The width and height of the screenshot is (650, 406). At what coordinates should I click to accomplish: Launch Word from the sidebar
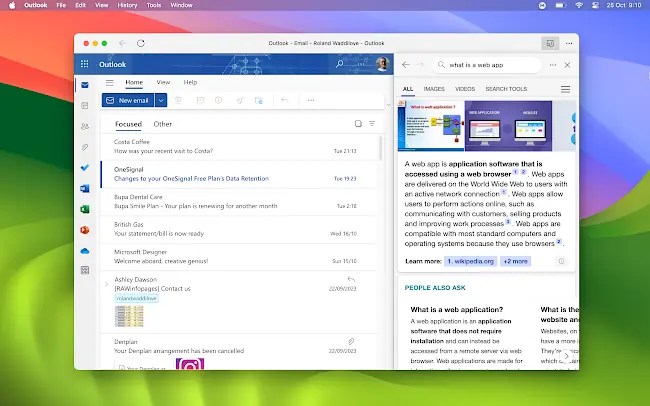[85, 188]
